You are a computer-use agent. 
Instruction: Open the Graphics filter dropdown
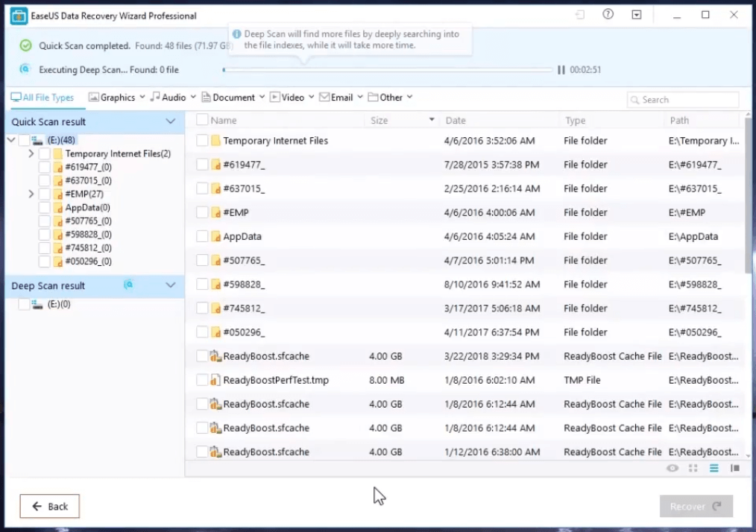[x=117, y=98]
